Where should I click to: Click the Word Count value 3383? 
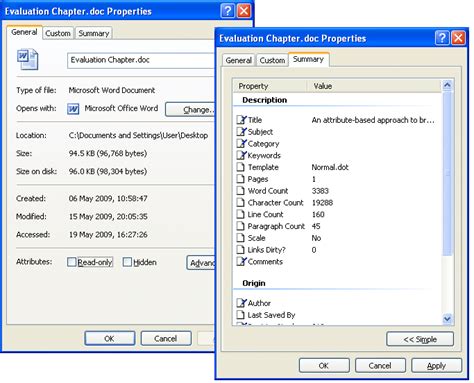click(x=320, y=191)
